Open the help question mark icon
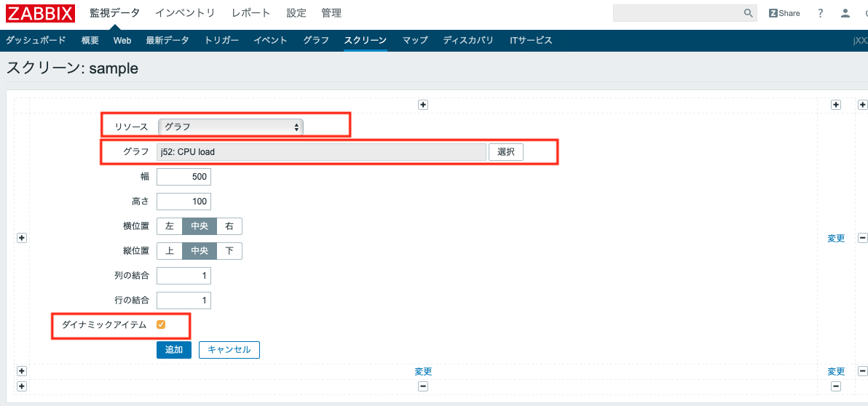The image size is (868, 406). [x=821, y=13]
